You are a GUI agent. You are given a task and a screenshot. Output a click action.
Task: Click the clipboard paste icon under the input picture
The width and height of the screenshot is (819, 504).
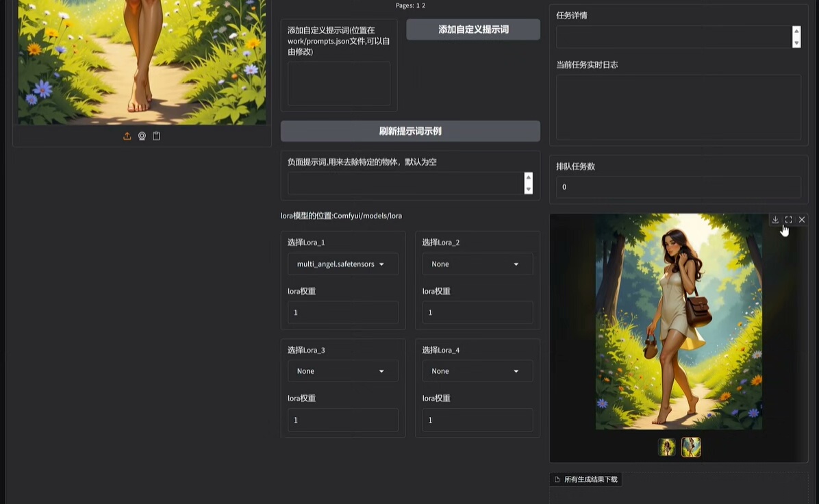pyautogui.click(x=156, y=136)
